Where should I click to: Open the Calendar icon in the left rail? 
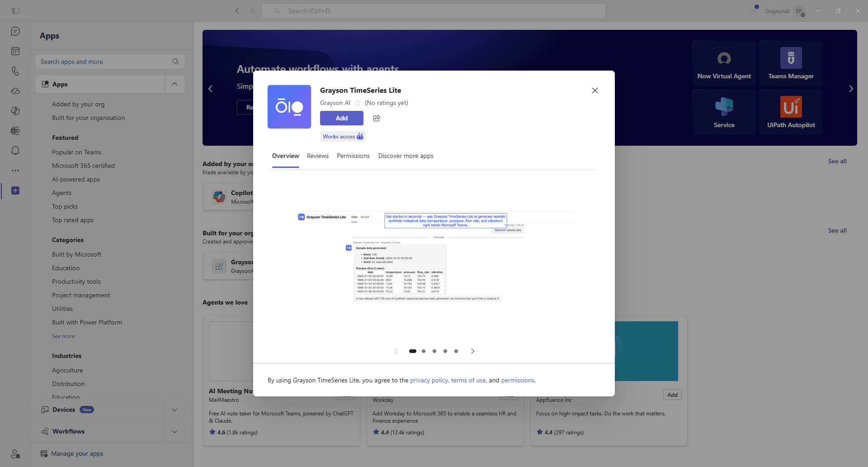pyautogui.click(x=15, y=51)
